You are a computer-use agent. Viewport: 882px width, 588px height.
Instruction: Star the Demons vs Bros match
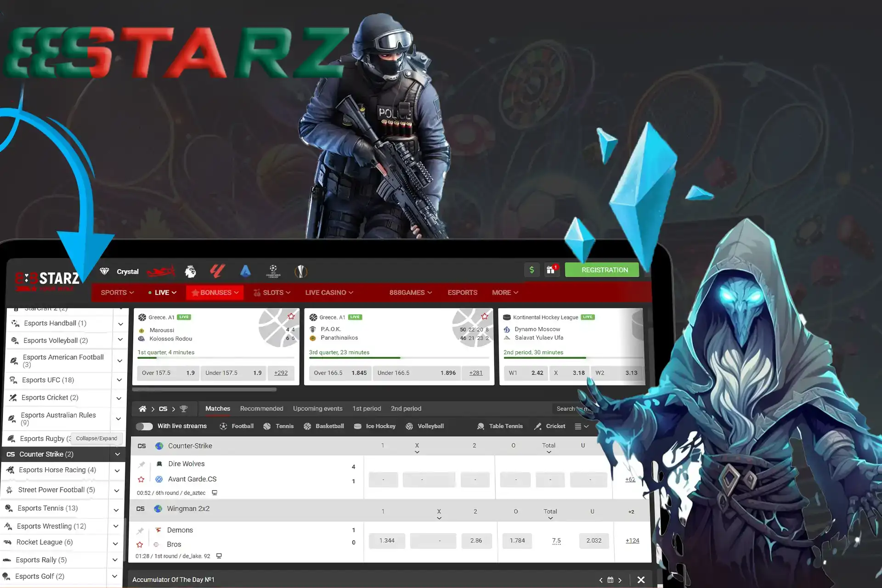coord(140,545)
